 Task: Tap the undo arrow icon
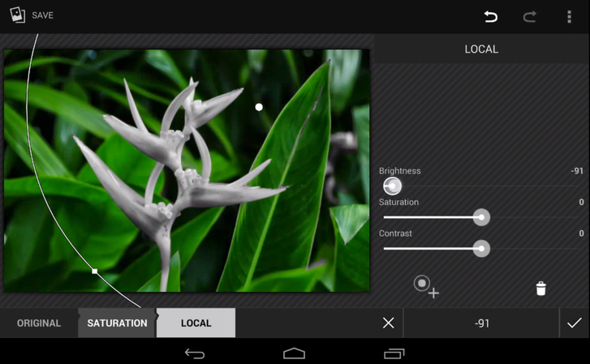(x=490, y=16)
